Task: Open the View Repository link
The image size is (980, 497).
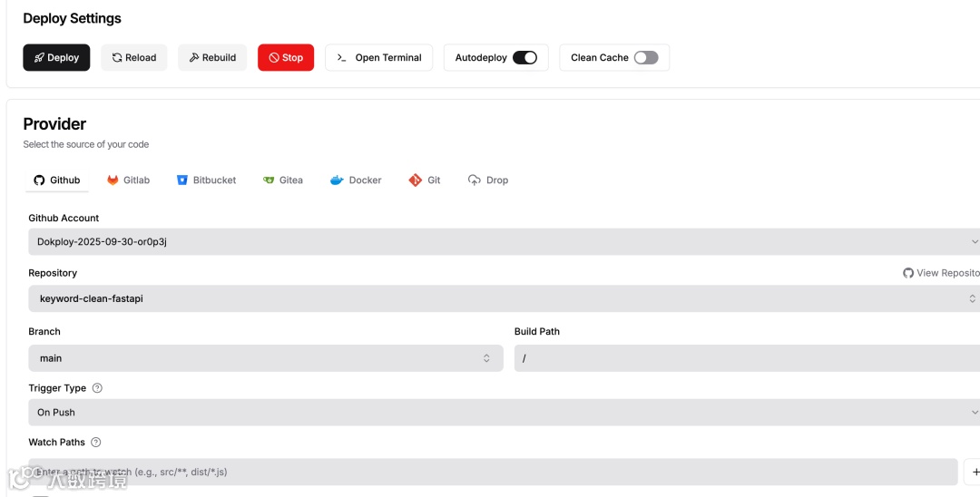Action: pos(941,273)
